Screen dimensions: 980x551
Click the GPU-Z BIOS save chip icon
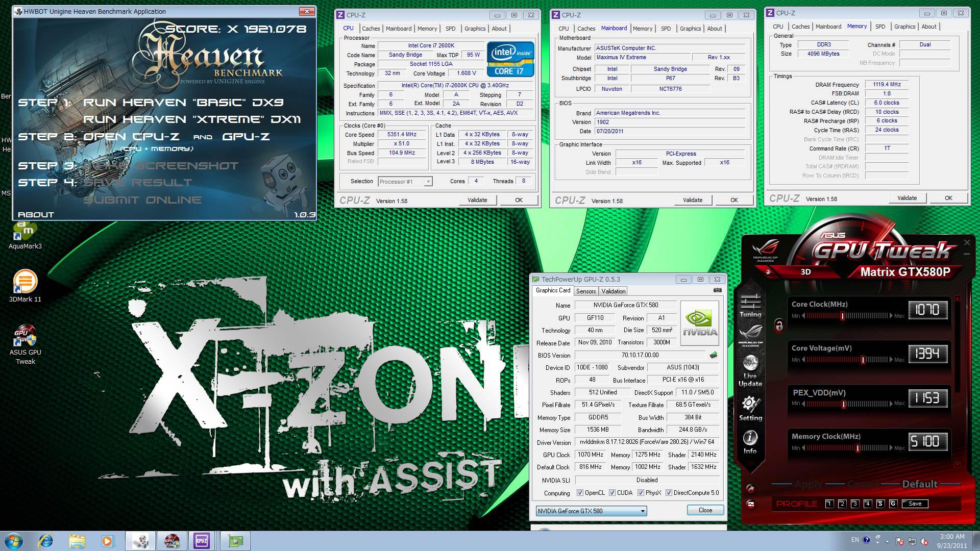(713, 355)
